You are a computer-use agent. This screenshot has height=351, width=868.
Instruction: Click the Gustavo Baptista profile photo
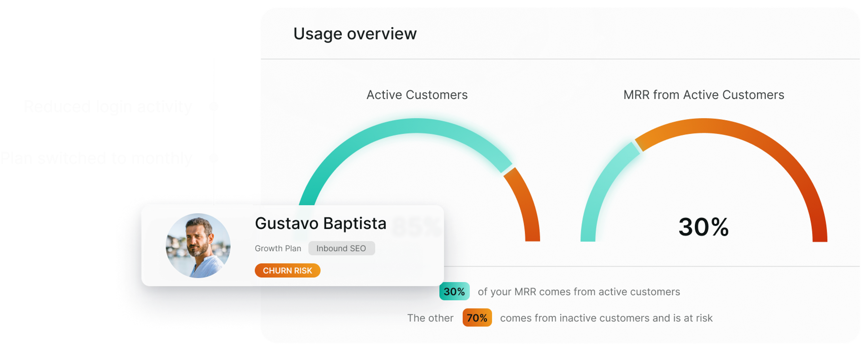pos(198,245)
